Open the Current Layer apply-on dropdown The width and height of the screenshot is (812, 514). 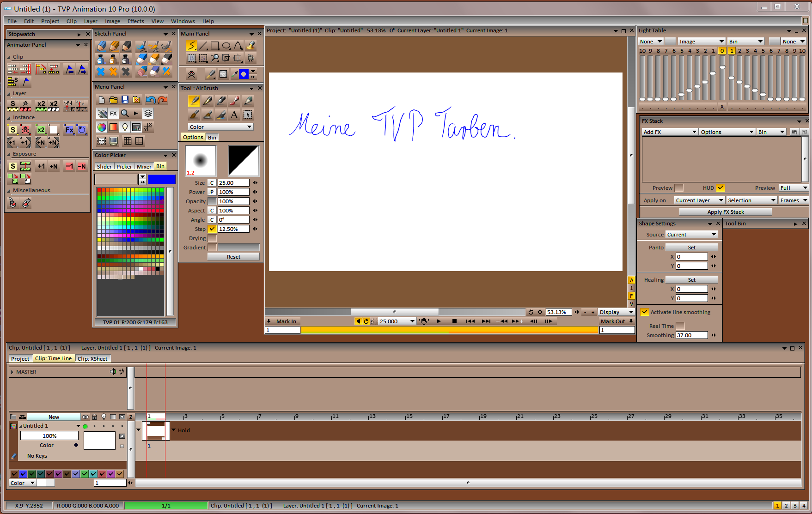(699, 200)
